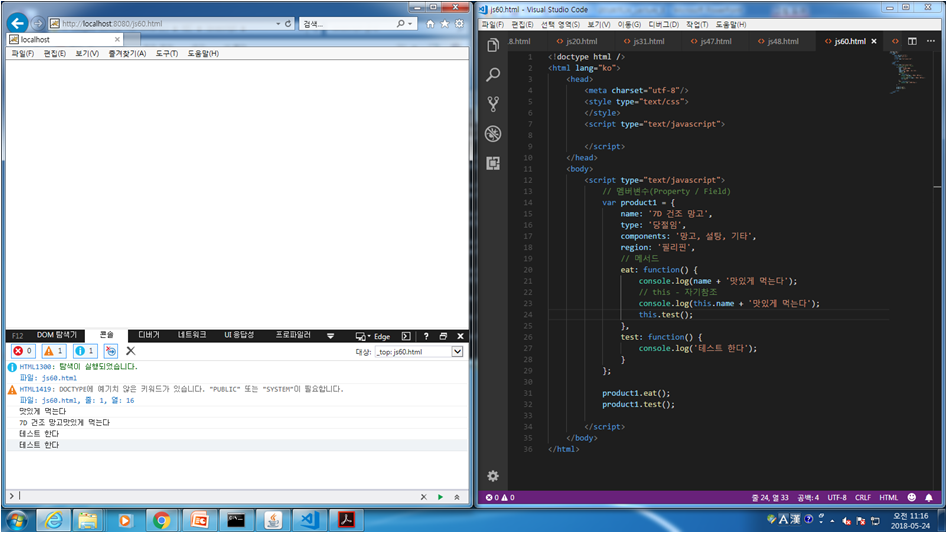Image resolution: width=947 pixels, height=533 pixels.
Task: Open Internet Explorer 즐겨찾기(A) menu
Action: point(127,54)
